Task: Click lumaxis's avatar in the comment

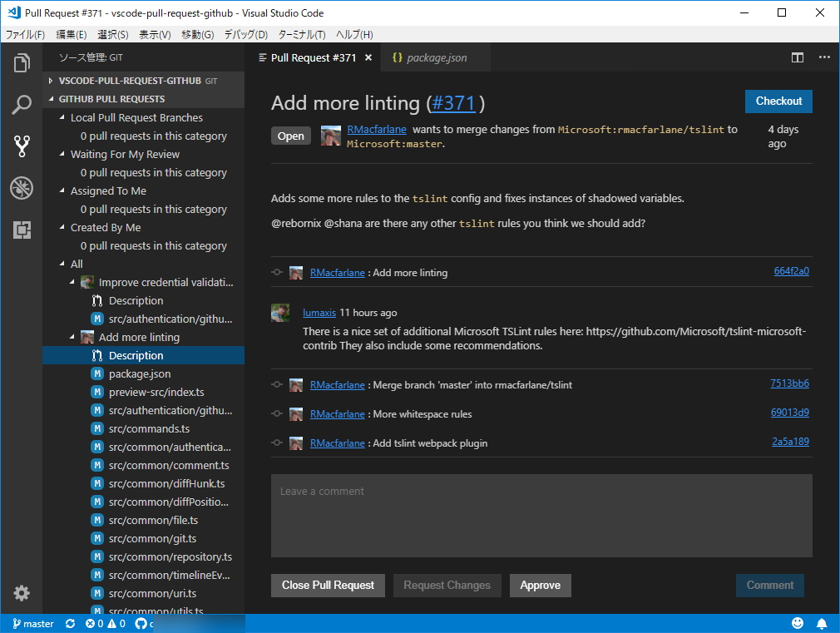Action: tap(280, 313)
